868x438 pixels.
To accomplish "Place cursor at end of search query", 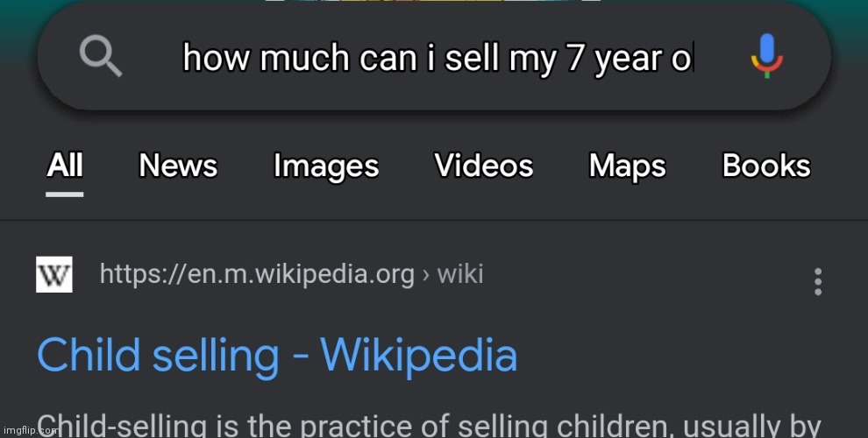I will pos(693,59).
